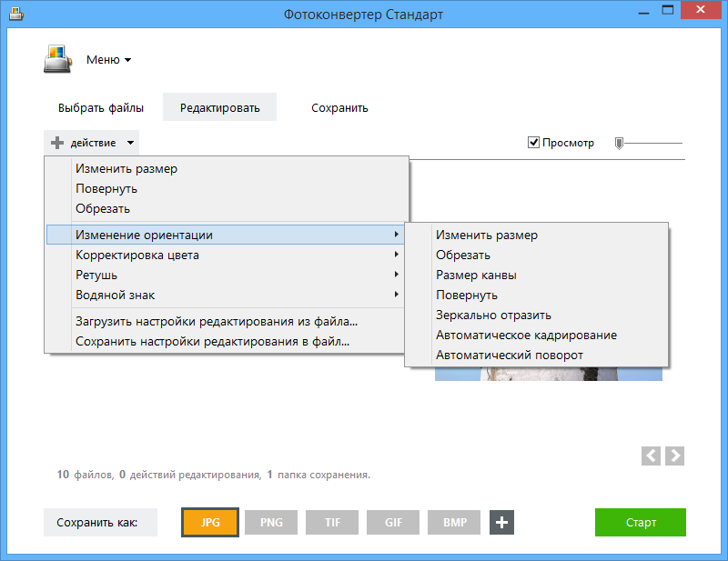Switch to the Сохранить tab
Image resolution: width=728 pixels, height=561 pixels.
coord(339,107)
